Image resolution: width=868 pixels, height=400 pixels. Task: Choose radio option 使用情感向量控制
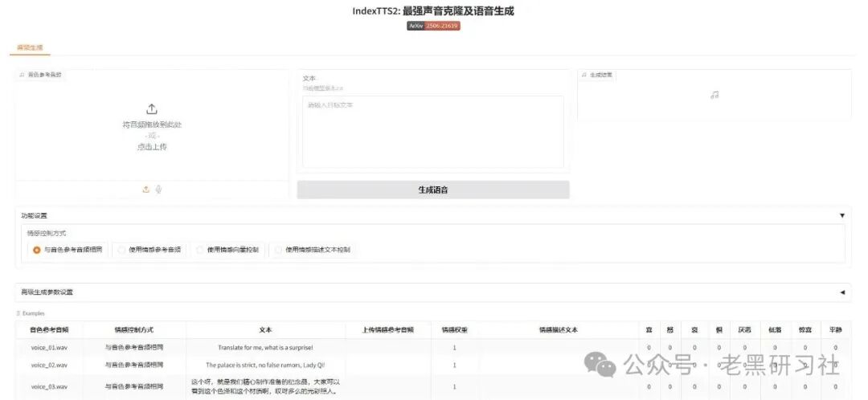pos(227,250)
